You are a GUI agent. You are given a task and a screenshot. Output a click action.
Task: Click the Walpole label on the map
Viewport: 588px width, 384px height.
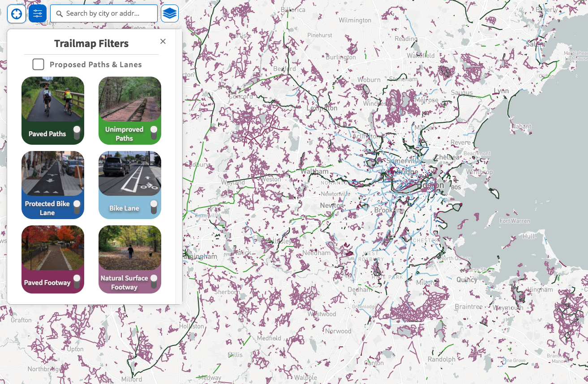tap(305, 378)
